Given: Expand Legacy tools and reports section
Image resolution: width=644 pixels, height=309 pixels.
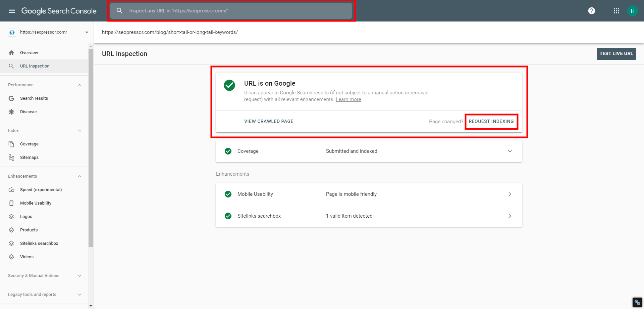Looking at the screenshot, I should 79,295.
